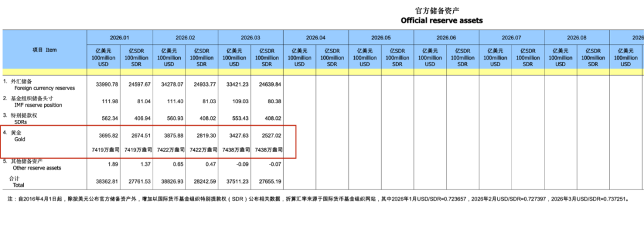Select the gold value 2674.51
This screenshot has width=644, height=226.
click(141, 135)
